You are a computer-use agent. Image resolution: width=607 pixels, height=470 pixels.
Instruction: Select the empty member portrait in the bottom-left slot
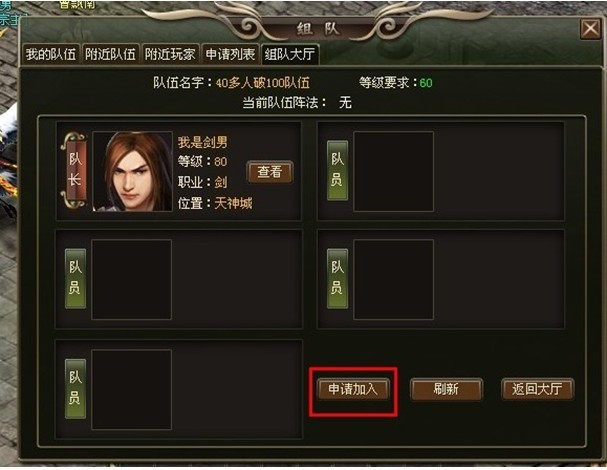132,389
